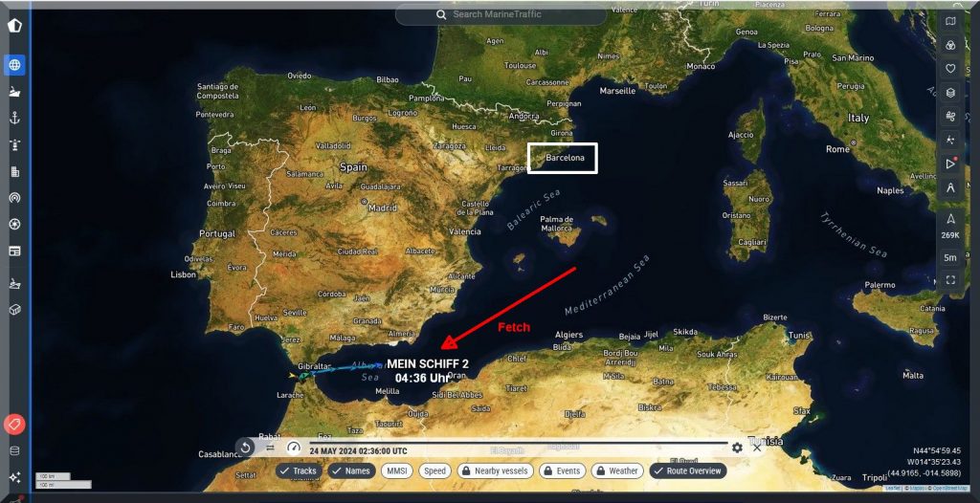Viewport: 980px width, 503px height.
Task: Click the heart favorites icon on right toolbar
Action: 950,69
